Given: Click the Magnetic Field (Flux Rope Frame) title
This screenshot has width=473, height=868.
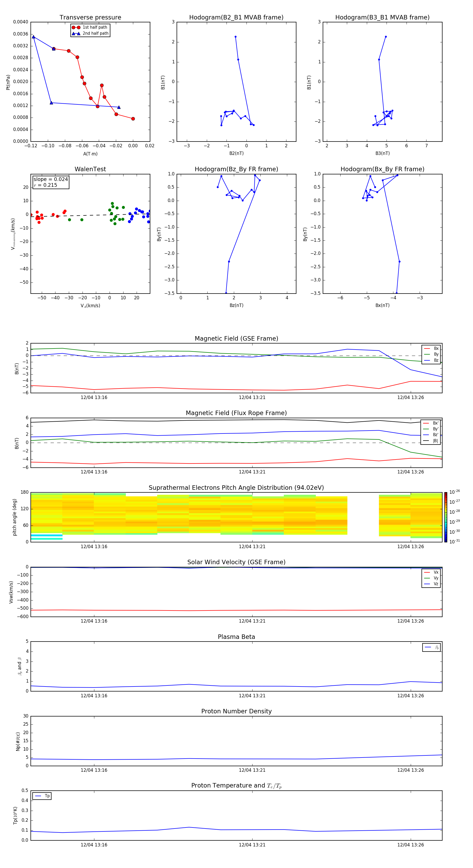Looking at the screenshot, I should click(236, 413).
